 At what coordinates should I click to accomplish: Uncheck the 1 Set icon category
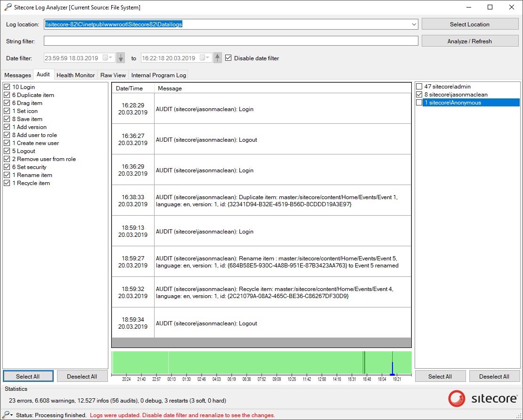pos(7,111)
